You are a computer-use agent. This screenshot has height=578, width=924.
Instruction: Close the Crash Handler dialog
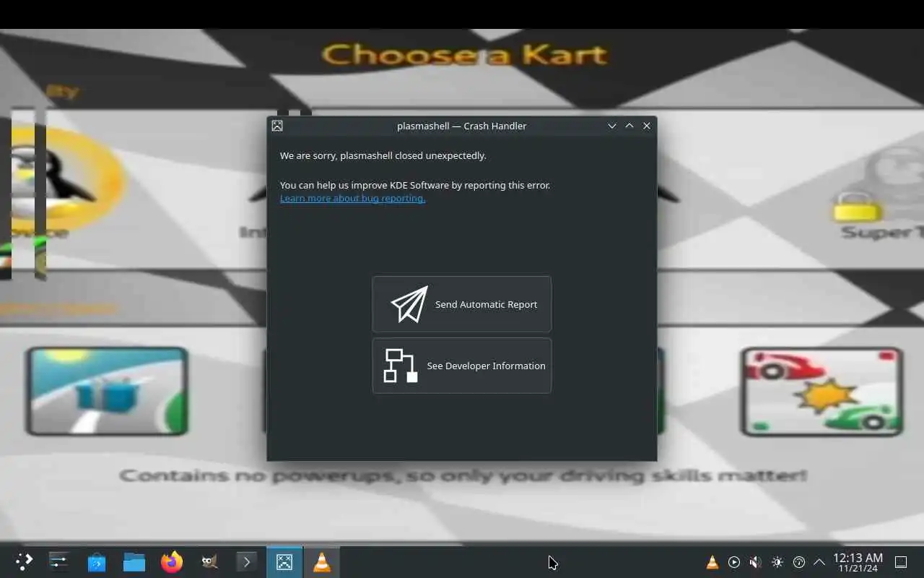pyautogui.click(x=647, y=126)
